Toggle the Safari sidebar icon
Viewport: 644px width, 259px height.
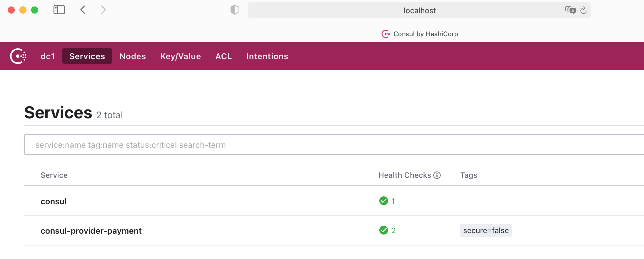click(x=59, y=10)
